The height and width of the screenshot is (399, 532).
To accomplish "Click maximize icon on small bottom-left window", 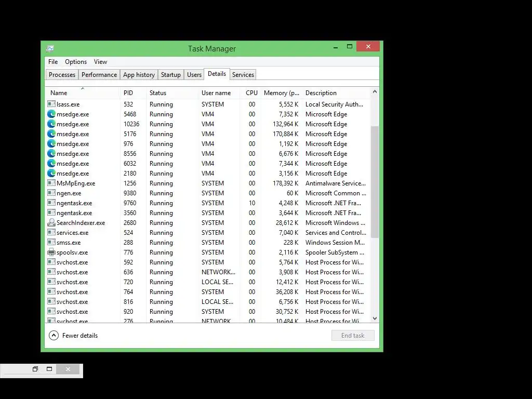I will click(x=49, y=369).
